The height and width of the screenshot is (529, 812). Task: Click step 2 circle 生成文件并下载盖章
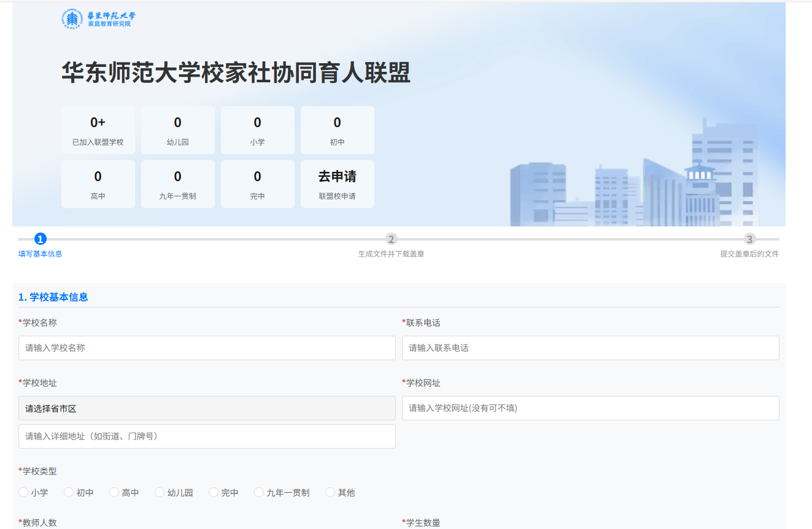click(x=391, y=239)
